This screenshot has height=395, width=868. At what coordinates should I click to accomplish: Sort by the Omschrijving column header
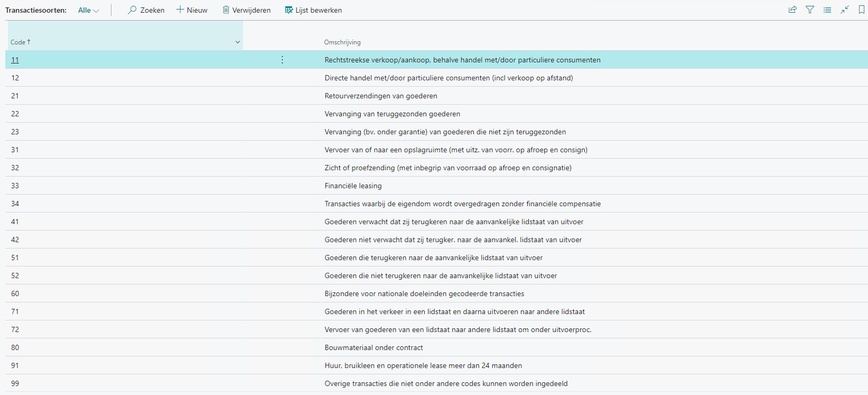[342, 42]
